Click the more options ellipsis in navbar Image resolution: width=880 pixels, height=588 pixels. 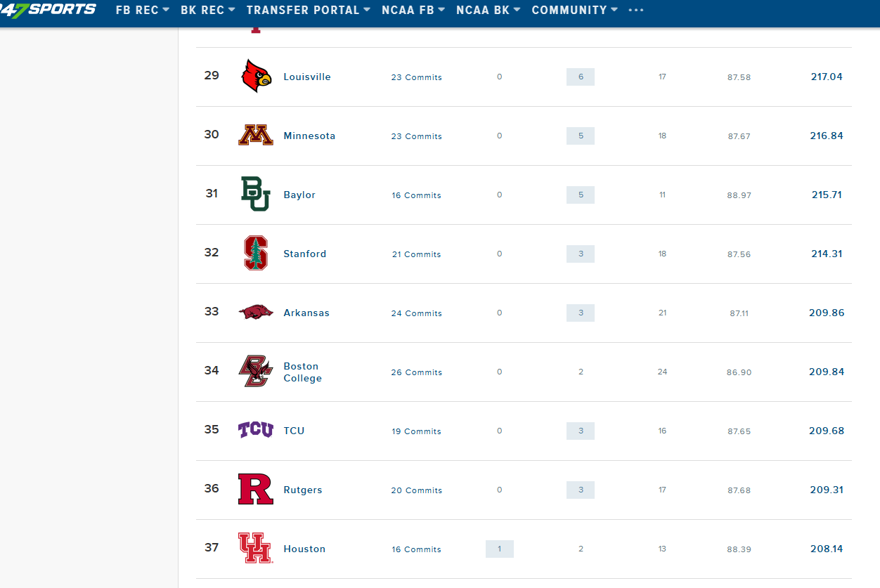pos(635,10)
